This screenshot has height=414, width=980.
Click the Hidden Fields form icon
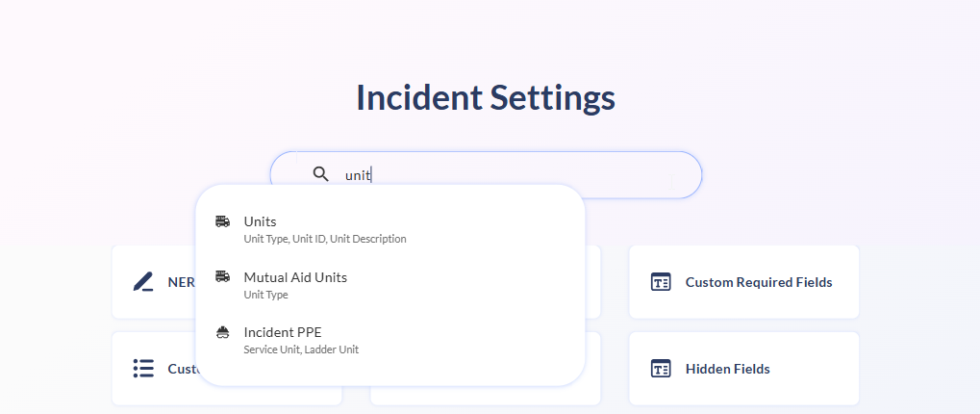click(661, 369)
